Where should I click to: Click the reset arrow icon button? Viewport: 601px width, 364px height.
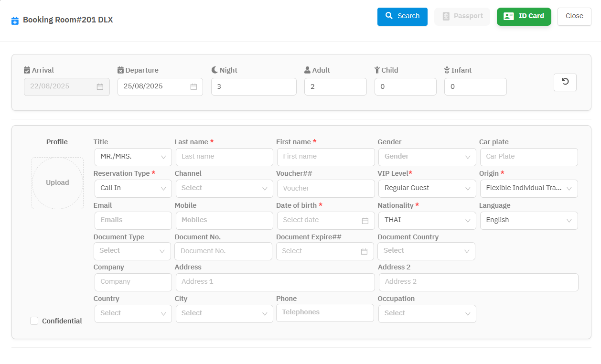pyautogui.click(x=565, y=82)
